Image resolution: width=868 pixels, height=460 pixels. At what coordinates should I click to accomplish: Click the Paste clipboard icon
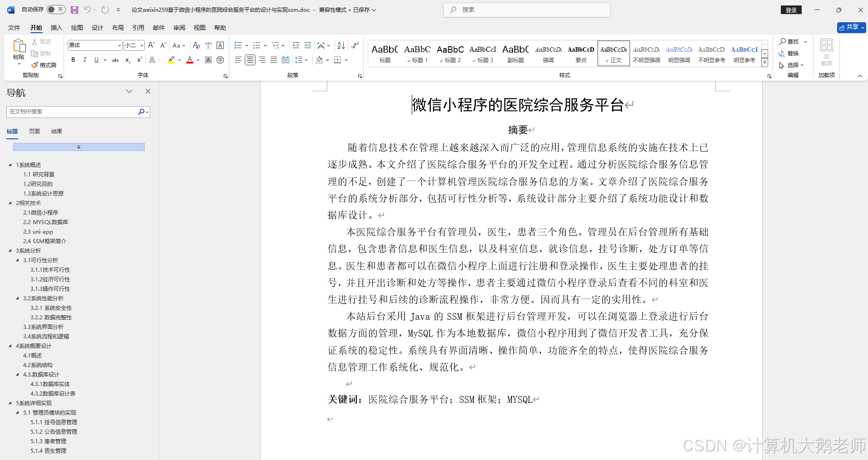[19, 46]
